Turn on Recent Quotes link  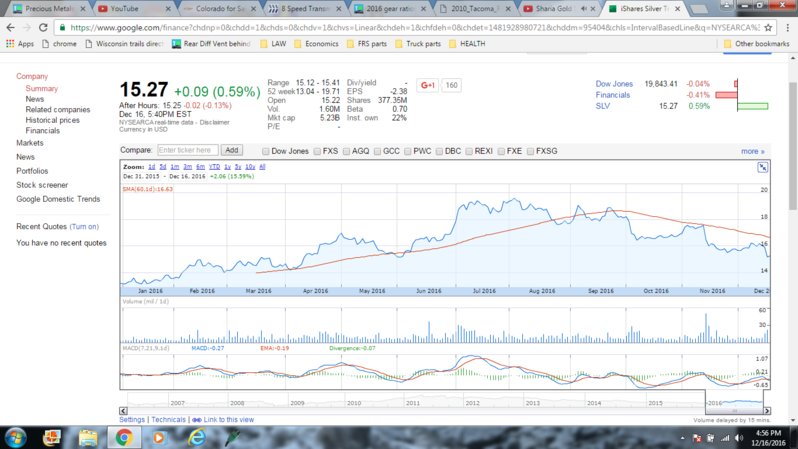[x=84, y=227]
